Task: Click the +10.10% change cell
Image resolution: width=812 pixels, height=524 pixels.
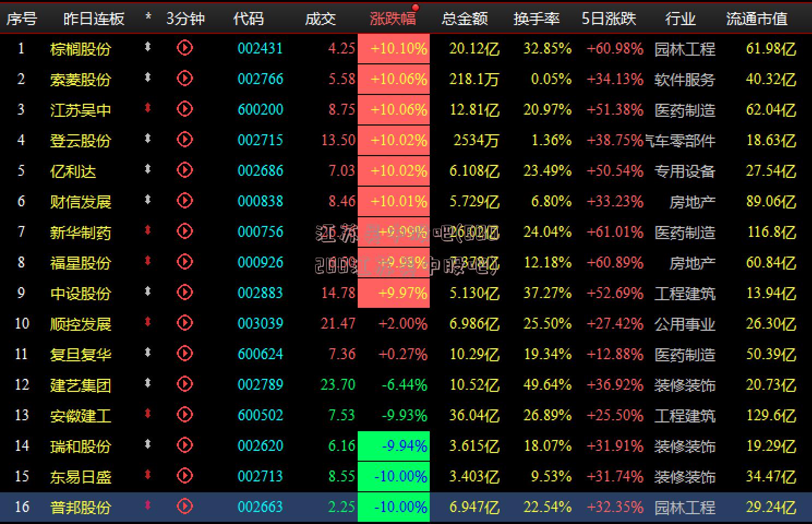Action: point(394,49)
